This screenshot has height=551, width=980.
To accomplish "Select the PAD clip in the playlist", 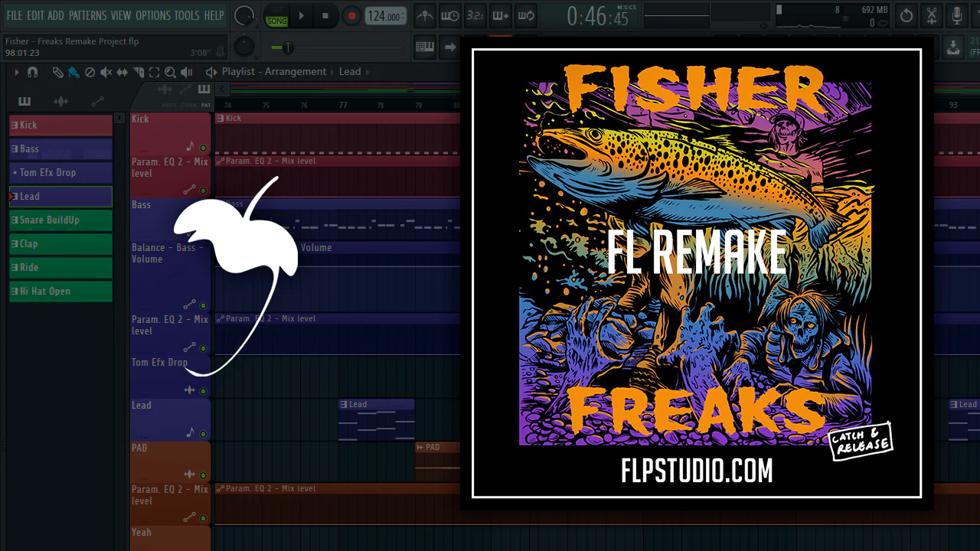I will tap(437, 461).
